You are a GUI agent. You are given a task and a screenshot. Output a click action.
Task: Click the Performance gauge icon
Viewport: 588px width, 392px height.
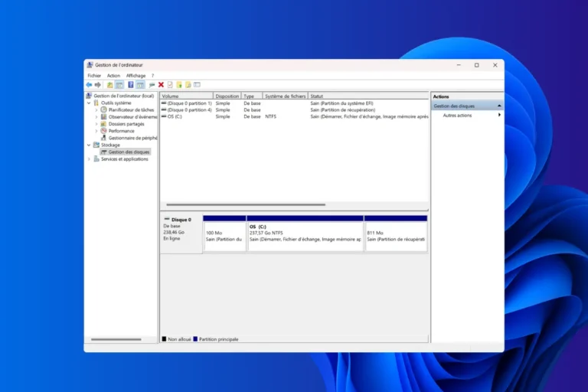103,131
